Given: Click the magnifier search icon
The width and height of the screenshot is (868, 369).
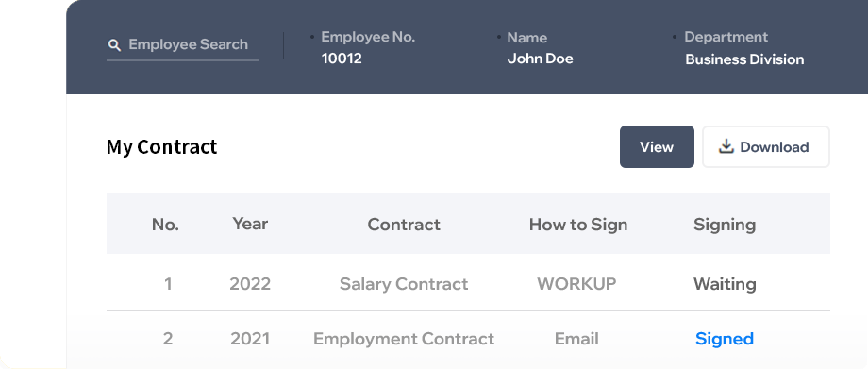Looking at the screenshot, I should (x=114, y=45).
